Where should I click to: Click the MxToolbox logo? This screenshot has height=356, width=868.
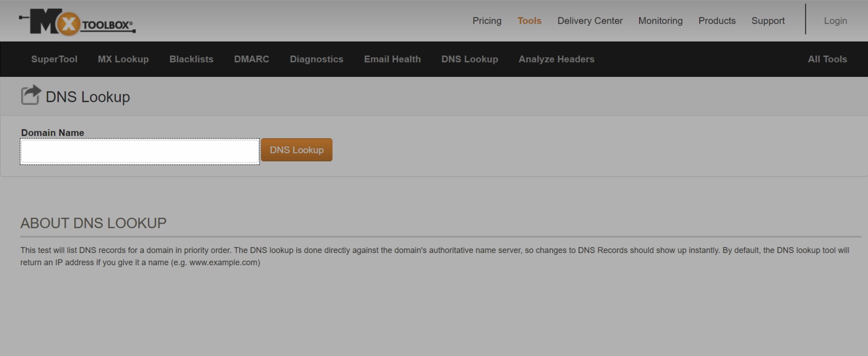77,22
